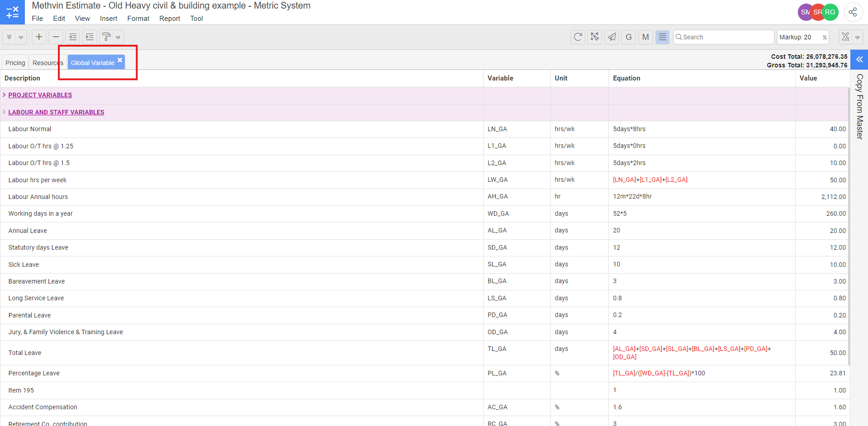Click the LABOUR AND STAFF VARIABLES link

click(x=56, y=112)
